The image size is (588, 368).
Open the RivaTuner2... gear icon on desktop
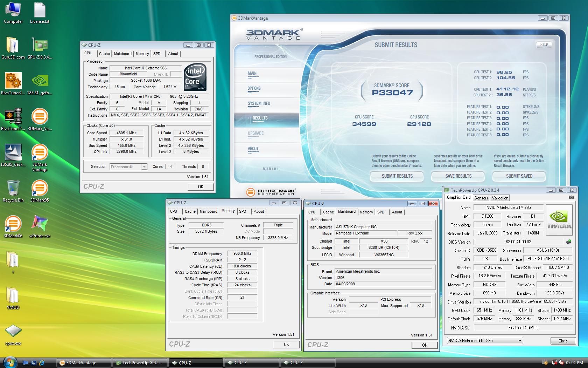click(13, 84)
